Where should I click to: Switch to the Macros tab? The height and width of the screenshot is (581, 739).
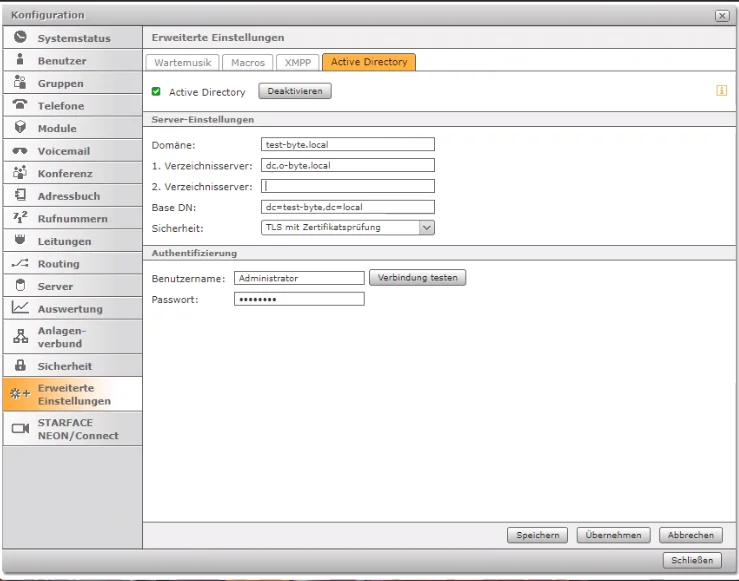(x=246, y=62)
